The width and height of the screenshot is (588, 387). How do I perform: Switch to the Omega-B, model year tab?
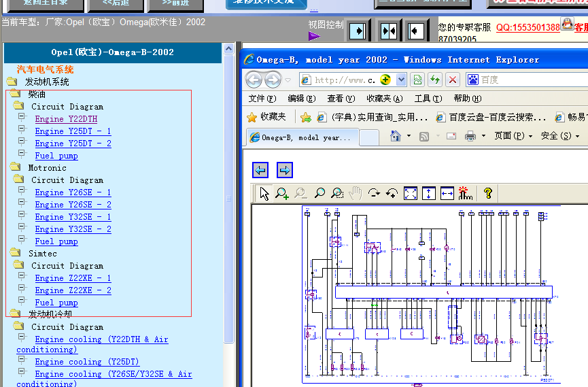302,138
